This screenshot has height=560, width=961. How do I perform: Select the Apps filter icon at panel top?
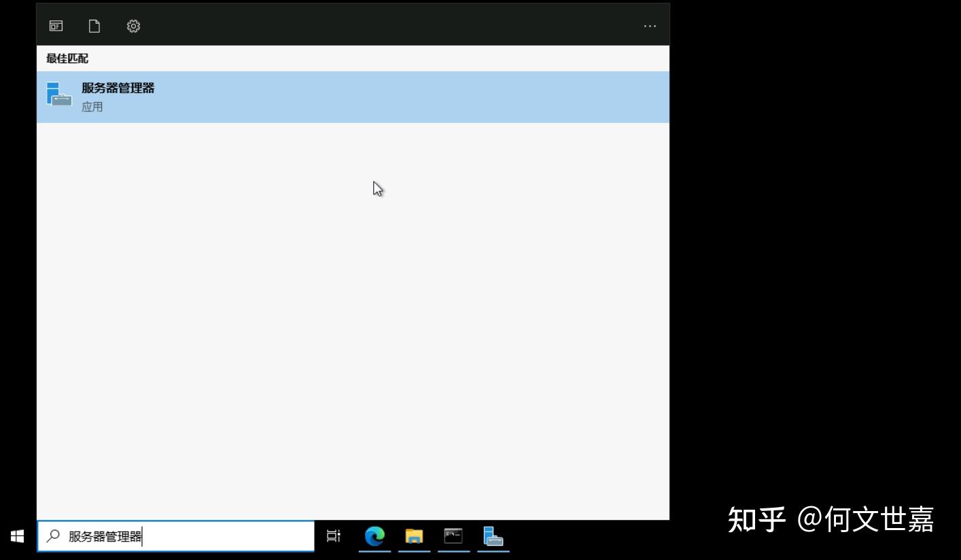[x=56, y=26]
